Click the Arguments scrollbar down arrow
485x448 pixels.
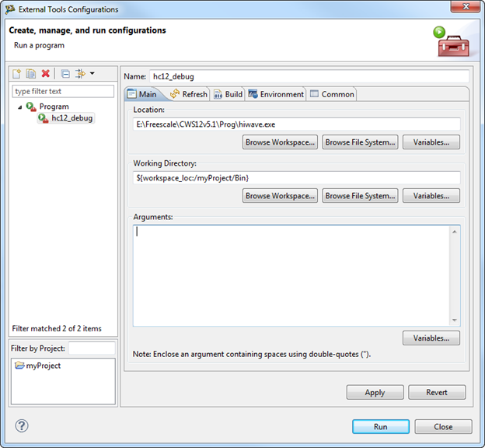(455, 320)
